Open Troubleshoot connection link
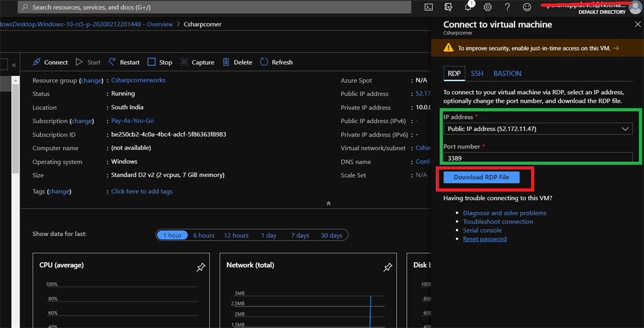644x328 pixels. [x=498, y=222]
